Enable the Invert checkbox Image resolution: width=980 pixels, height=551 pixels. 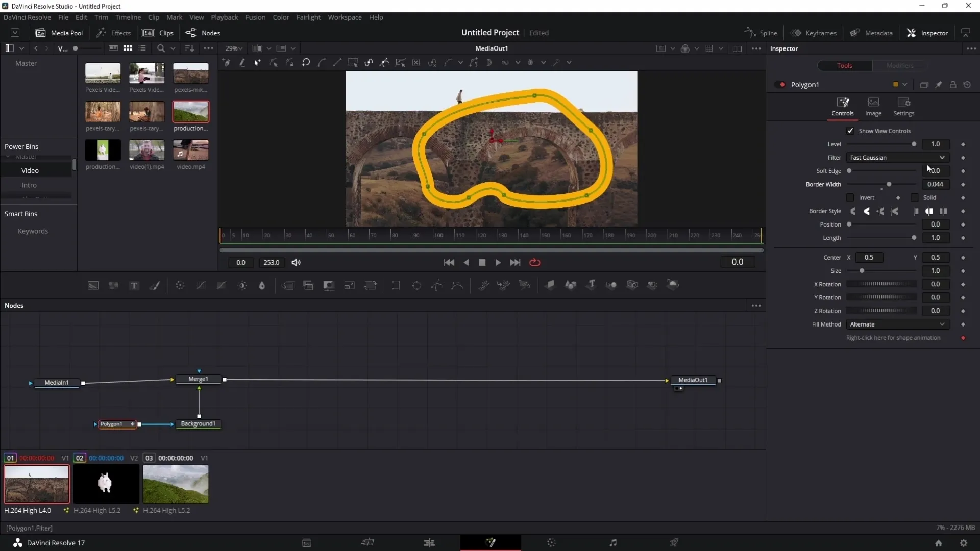(x=850, y=197)
